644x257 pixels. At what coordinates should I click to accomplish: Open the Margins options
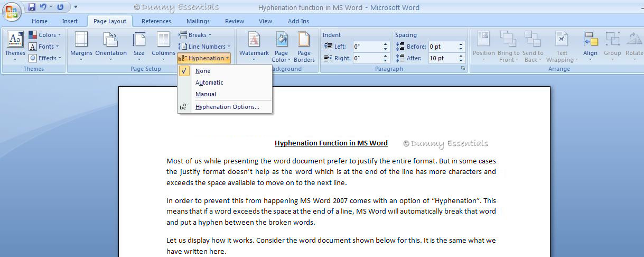click(x=81, y=47)
